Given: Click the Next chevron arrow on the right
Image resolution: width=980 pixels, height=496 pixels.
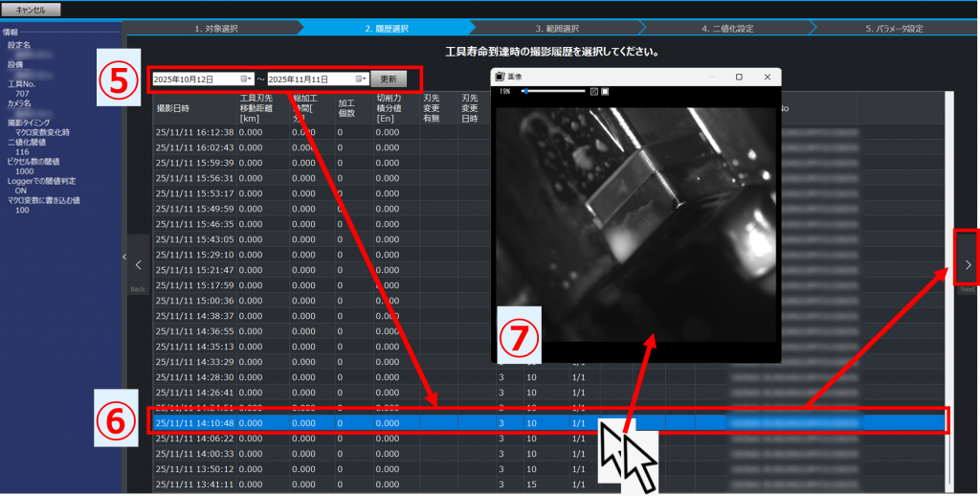Looking at the screenshot, I should pos(968,264).
